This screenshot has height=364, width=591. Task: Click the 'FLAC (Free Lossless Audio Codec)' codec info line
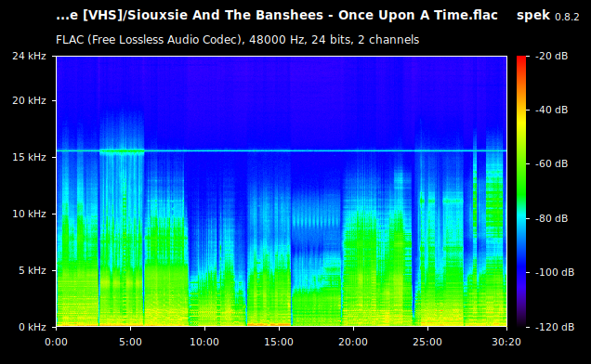[238, 40]
